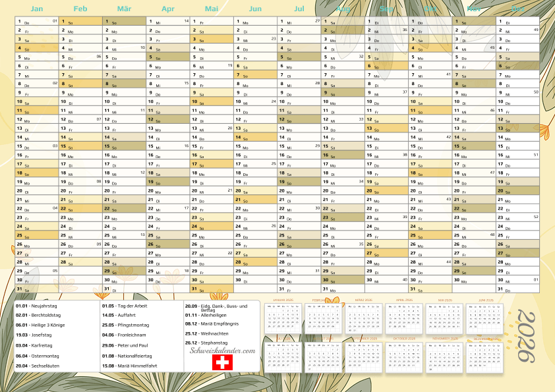Screen dimensions: 555x392
Task: Select the November 2026 mini calendar
Action: click(447, 356)
